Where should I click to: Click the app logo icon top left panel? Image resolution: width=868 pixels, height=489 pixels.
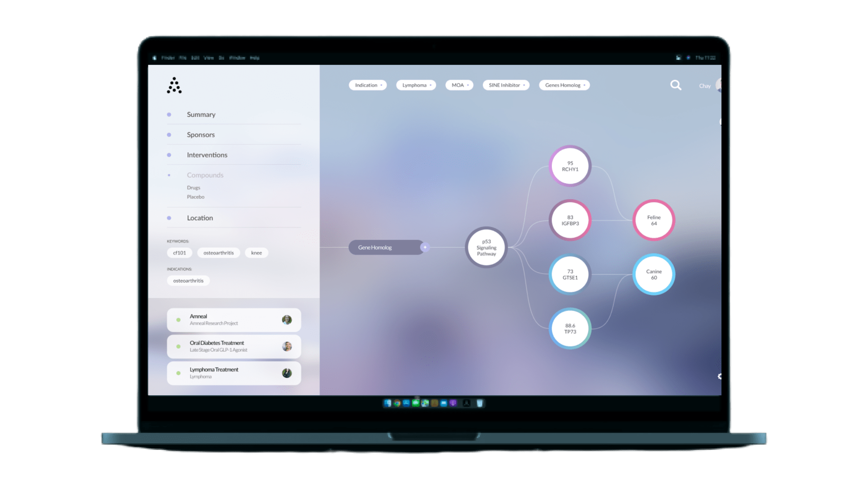click(173, 85)
